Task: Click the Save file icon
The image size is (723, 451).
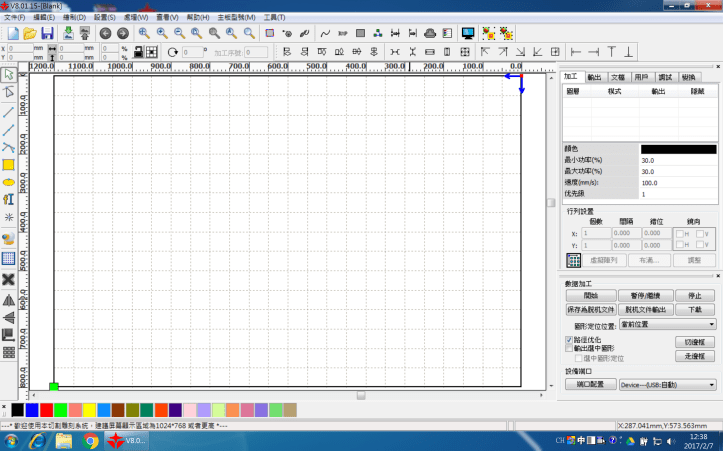Action: tap(47, 33)
